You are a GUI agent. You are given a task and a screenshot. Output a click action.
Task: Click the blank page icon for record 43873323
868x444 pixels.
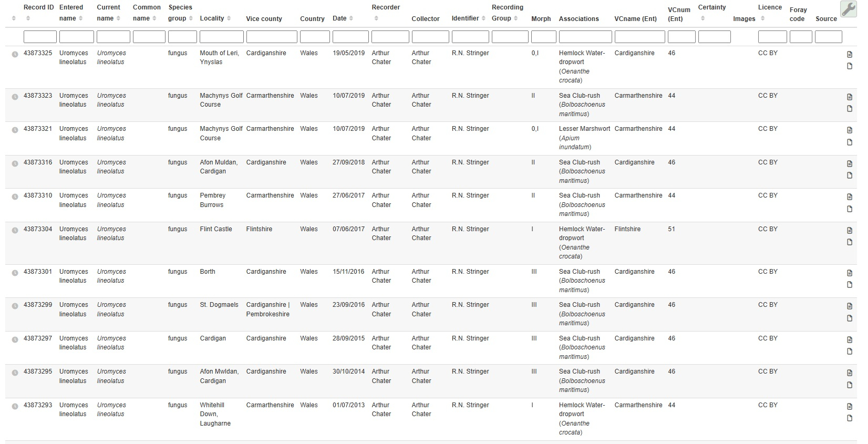(850, 109)
